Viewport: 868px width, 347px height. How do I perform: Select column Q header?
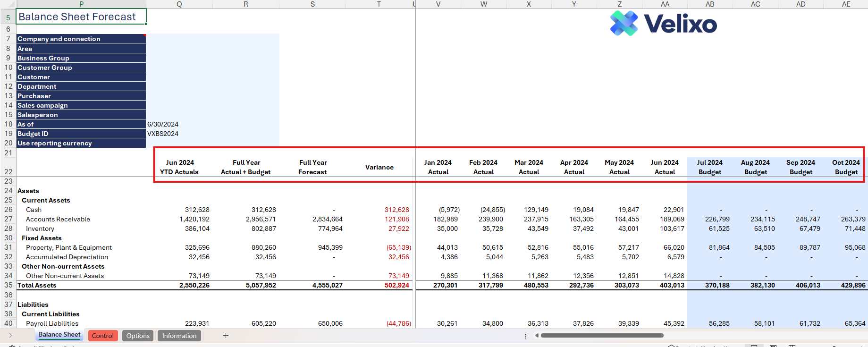pos(179,4)
